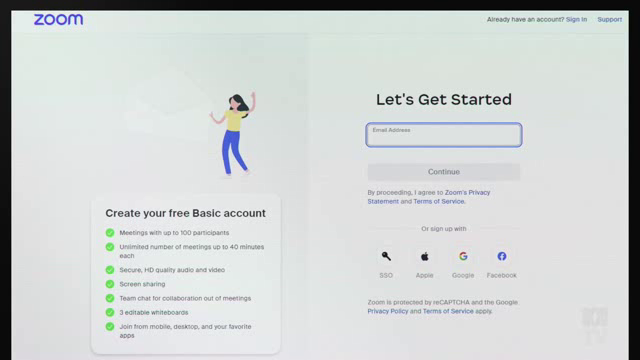Click the check beside Team chat feature
The width and height of the screenshot is (640, 360).
click(x=110, y=298)
